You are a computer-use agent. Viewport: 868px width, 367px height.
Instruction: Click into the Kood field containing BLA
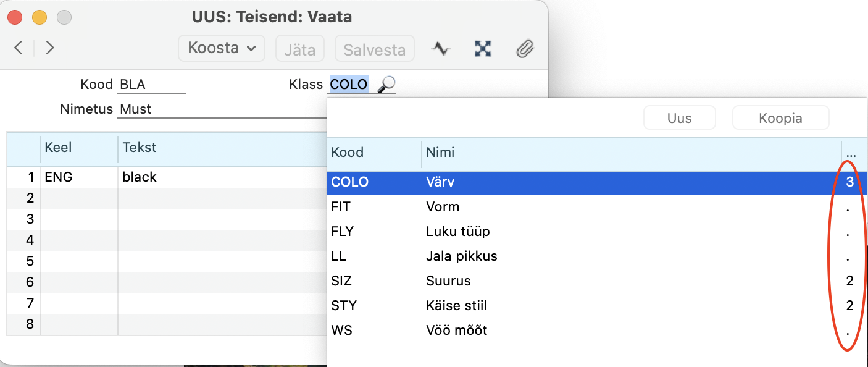[152, 85]
